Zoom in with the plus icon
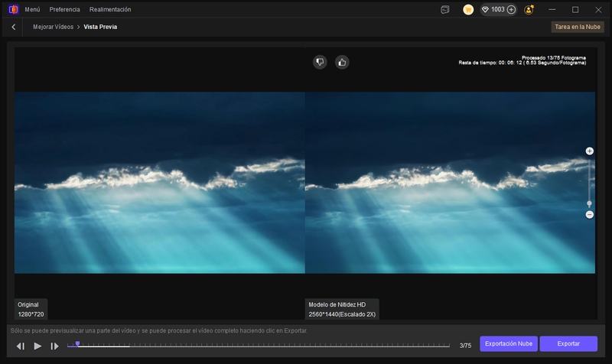Screen dimensions: 612x364 (x=589, y=151)
